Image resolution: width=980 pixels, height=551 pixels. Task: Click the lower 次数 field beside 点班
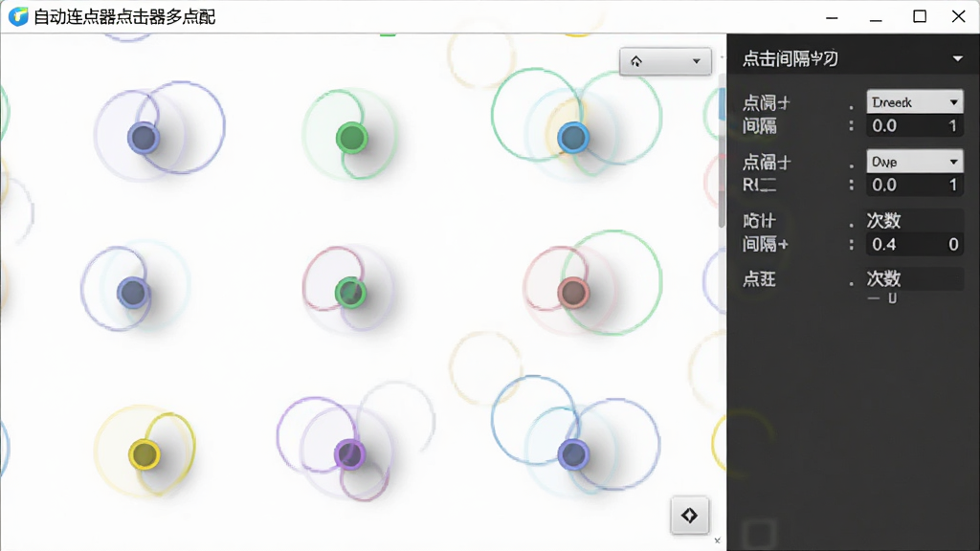914,278
